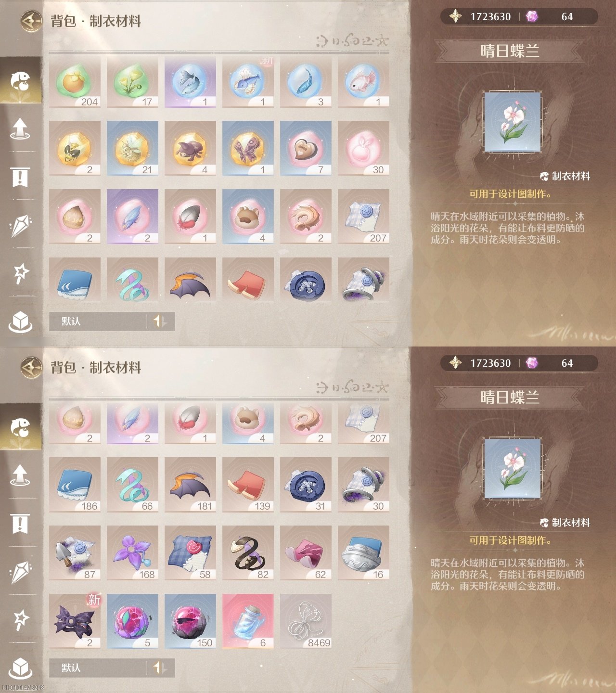Select the new dark bow item
The width and height of the screenshot is (616, 693).
(75, 621)
